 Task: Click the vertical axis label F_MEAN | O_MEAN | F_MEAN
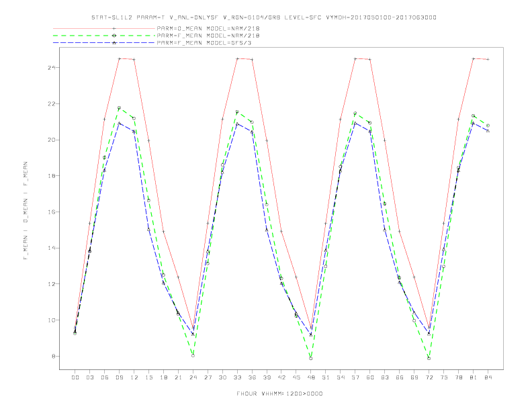click(x=26, y=211)
